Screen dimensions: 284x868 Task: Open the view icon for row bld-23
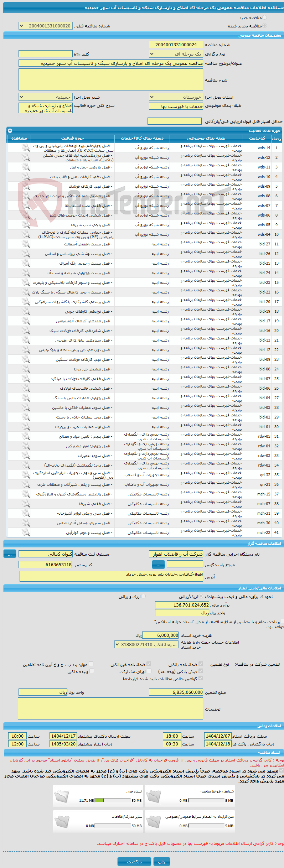(x=26, y=282)
